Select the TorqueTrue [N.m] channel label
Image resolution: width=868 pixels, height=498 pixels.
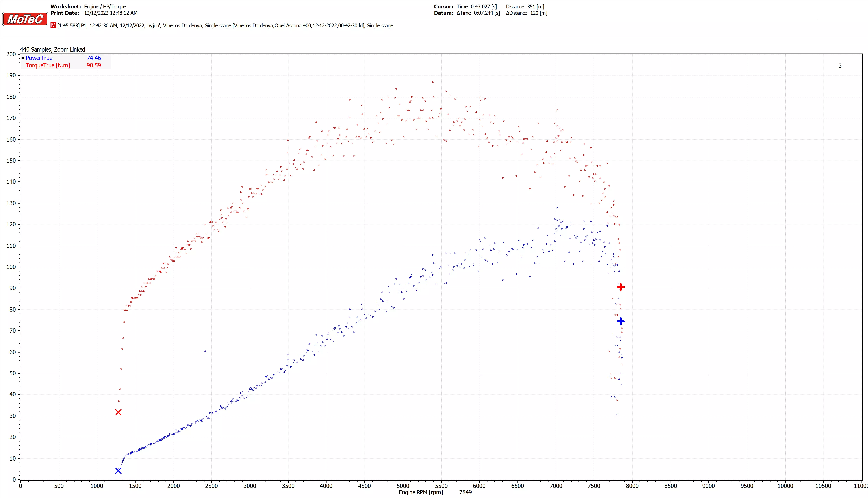[48, 65]
